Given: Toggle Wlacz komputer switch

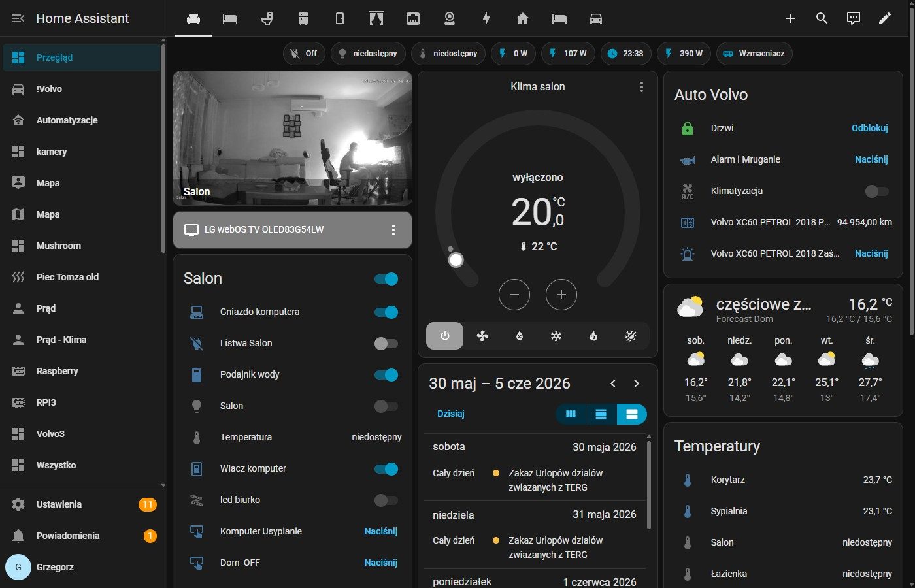Looking at the screenshot, I should [386, 469].
